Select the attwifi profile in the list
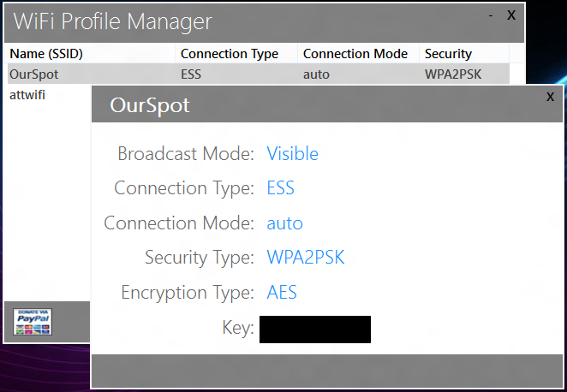The width and height of the screenshot is (567, 392). pos(27,94)
